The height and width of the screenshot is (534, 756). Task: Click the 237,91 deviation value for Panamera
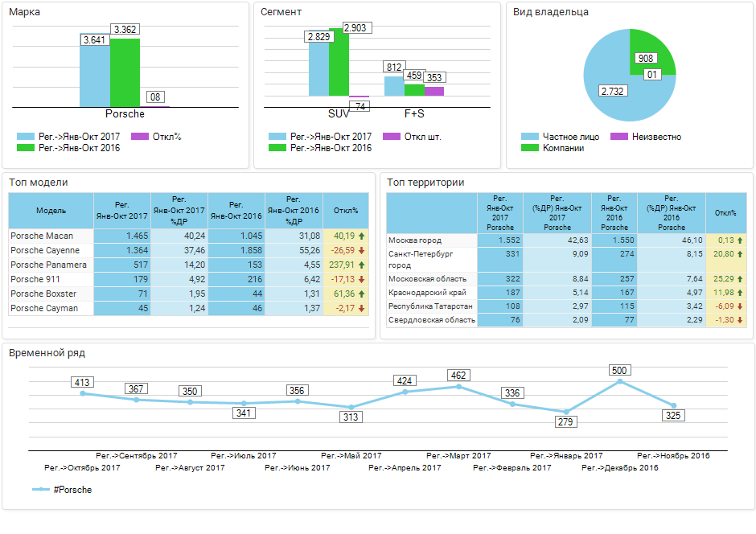pyautogui.click(x=341, y=265)
